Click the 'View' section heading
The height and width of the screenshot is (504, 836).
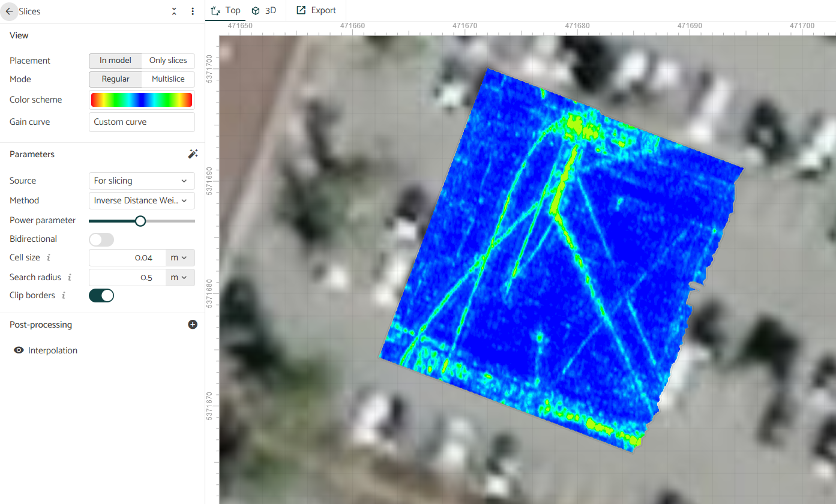pyautogui.click(x=19, y=35)
